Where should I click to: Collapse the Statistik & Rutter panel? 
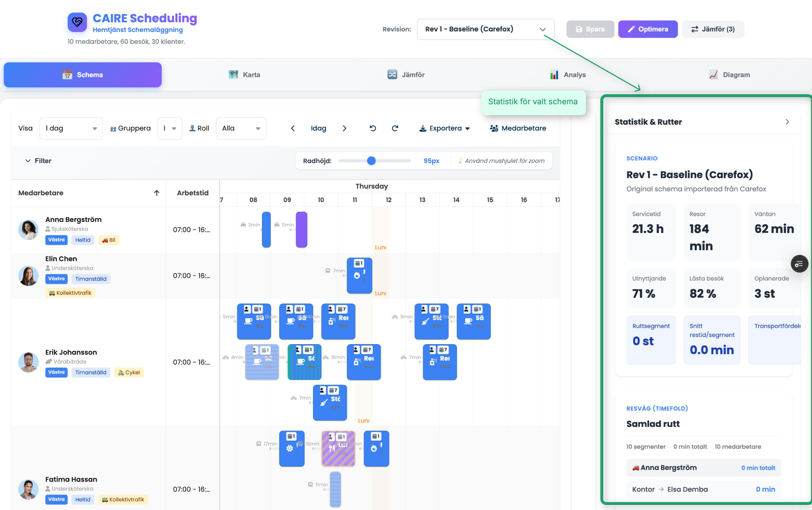point(787,122)
